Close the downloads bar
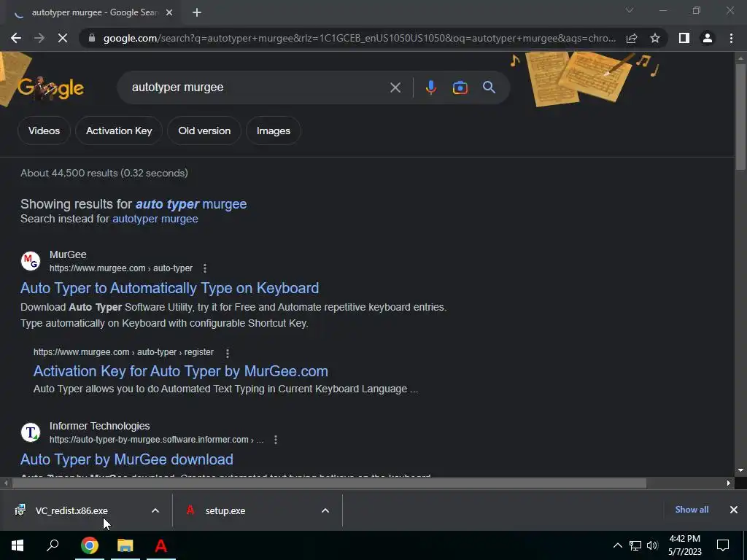 [734, 510]
